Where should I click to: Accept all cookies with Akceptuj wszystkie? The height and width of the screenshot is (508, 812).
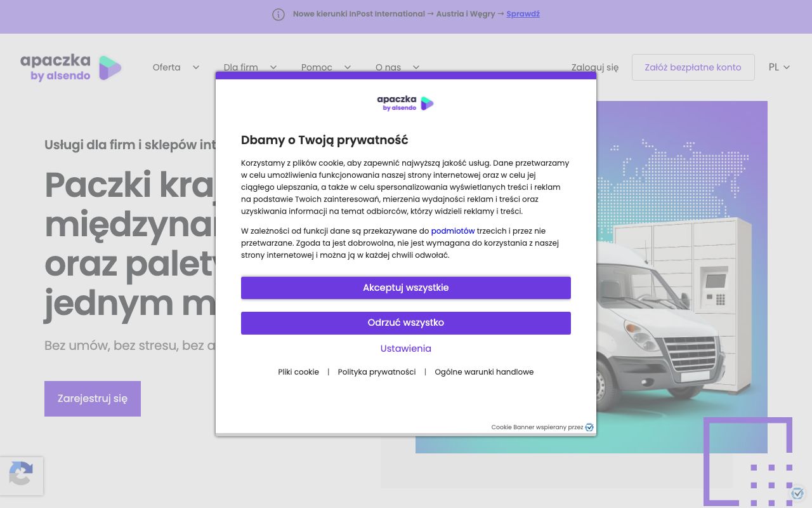tap(406, 288)
